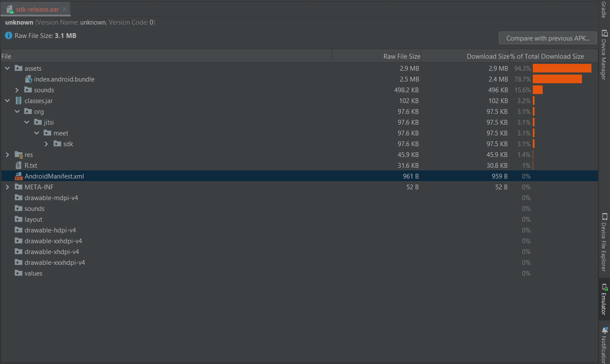This screenshot has height=364, width=610.
Task: Click the classes.jar archive icon
Action: tap(17, 100)
